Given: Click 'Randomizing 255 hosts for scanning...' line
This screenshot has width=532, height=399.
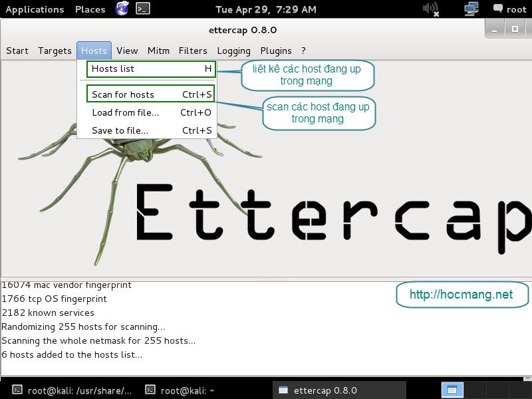Looking at the screenshot, I should [x=83, y=327].
